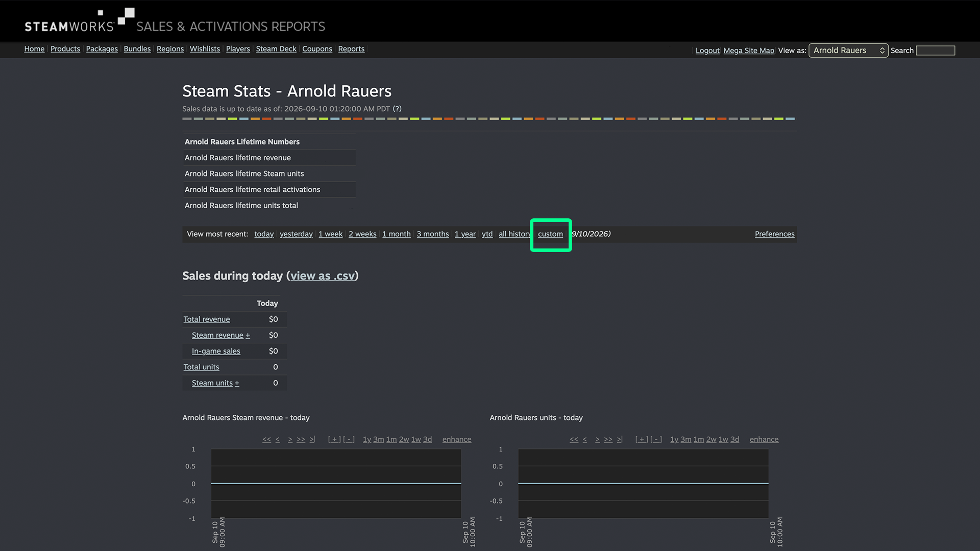This screenshot has height=551, width=980.
Task: Click enhance on the revenue chart
Action: (x=457, y=439)
